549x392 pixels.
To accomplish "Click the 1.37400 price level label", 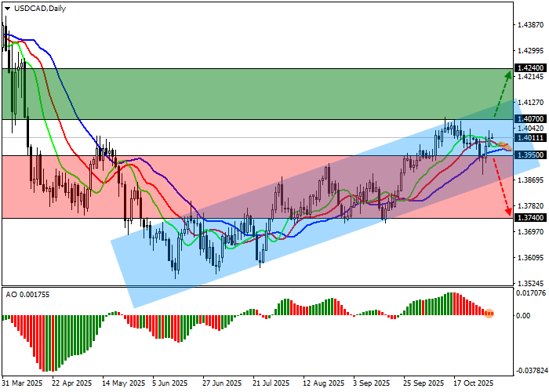I will pyautogui.click(x=531, y=218).
